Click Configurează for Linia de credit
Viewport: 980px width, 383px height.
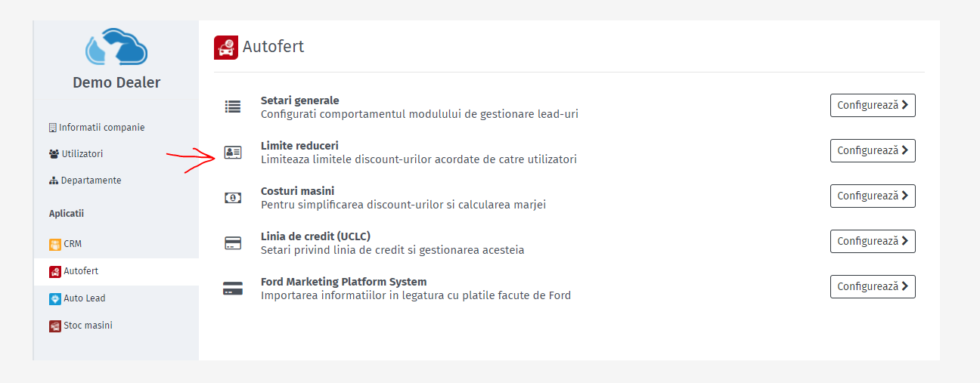[x=873, y=242]
